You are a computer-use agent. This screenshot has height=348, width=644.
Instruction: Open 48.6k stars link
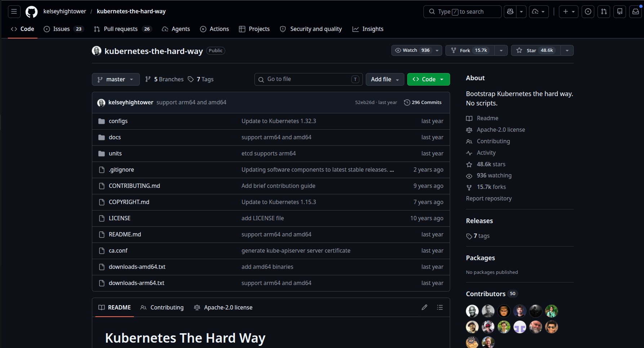pos(486,164)
